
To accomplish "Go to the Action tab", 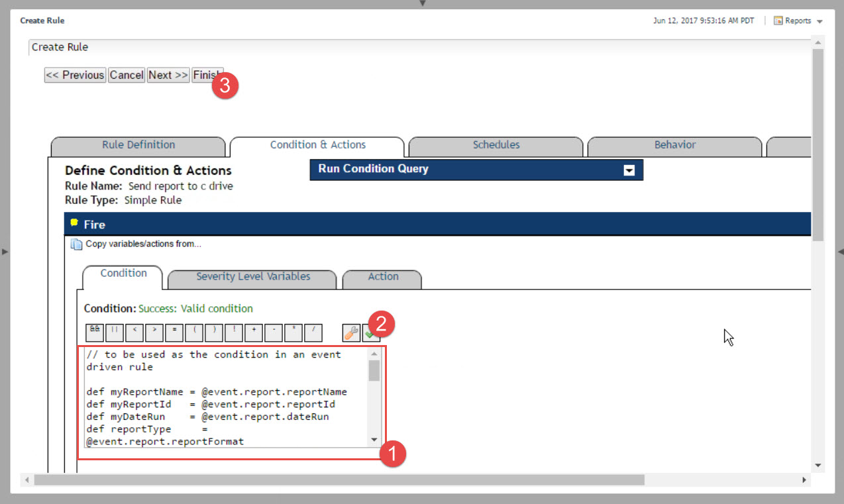I will (383, 277).
